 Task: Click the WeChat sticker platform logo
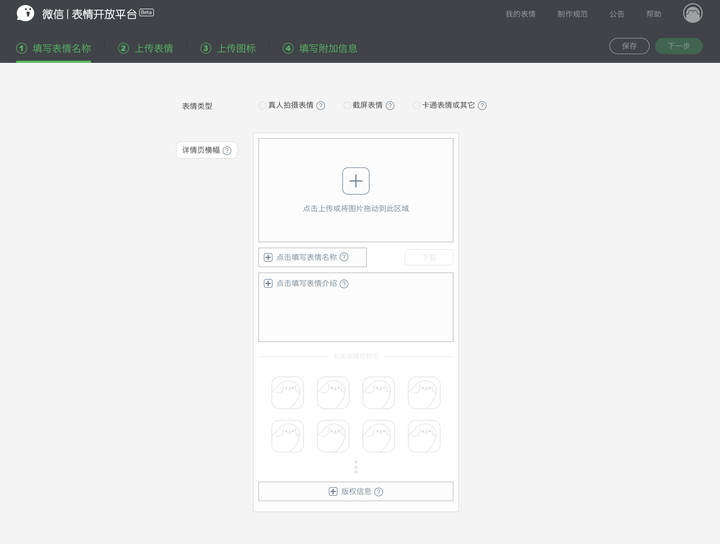tap(25, 13)
